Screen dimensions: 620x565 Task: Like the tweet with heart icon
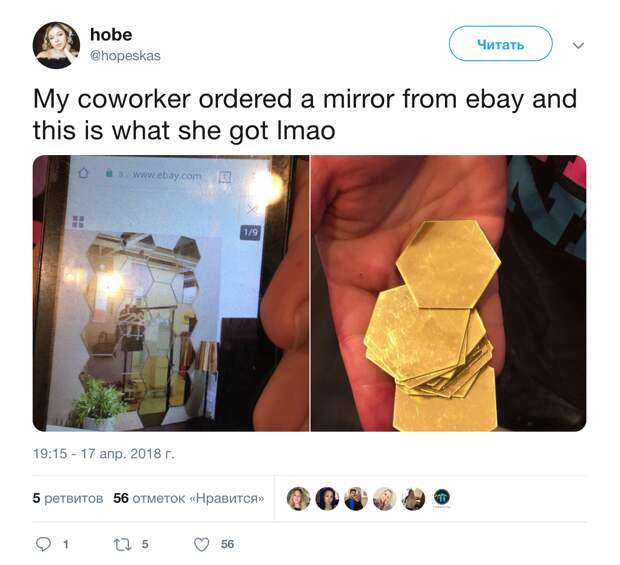coord(202,544)
